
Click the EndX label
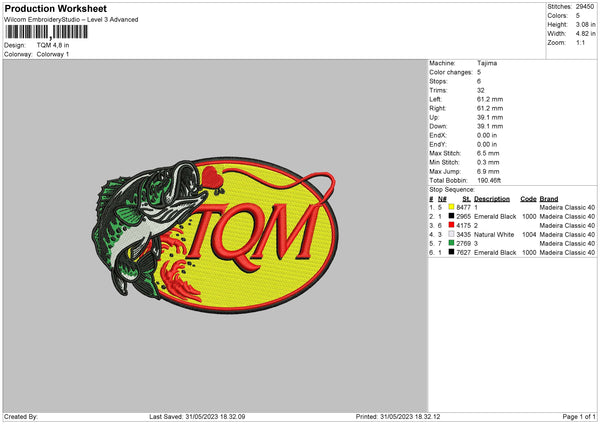[x=438, y=135]
